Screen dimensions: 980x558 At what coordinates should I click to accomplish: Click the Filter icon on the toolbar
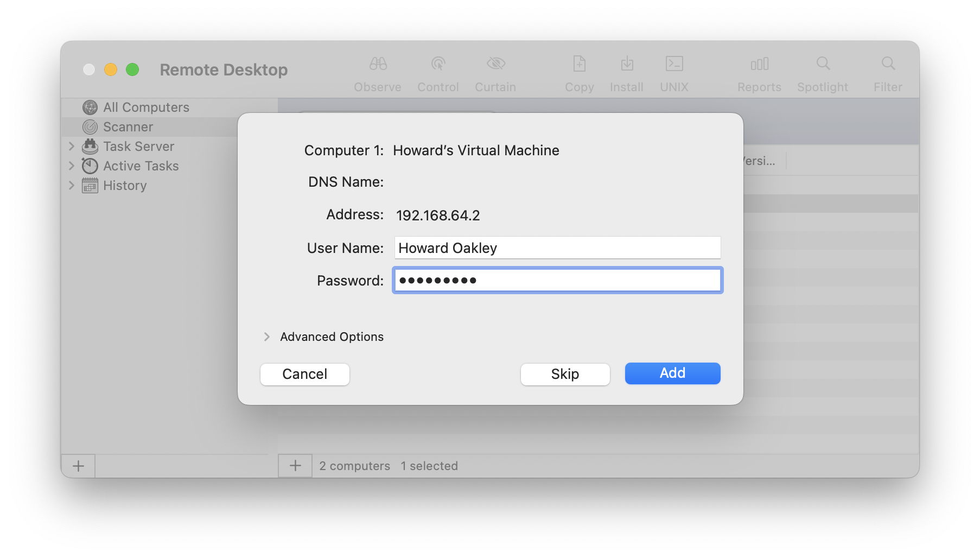pos(887,71)
